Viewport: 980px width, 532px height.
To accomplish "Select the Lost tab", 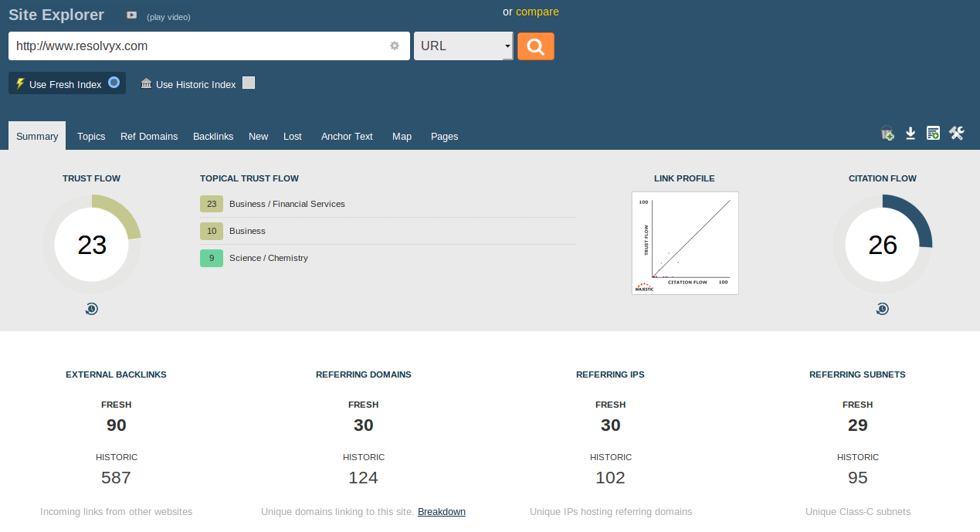I will (x=293, y=136).
